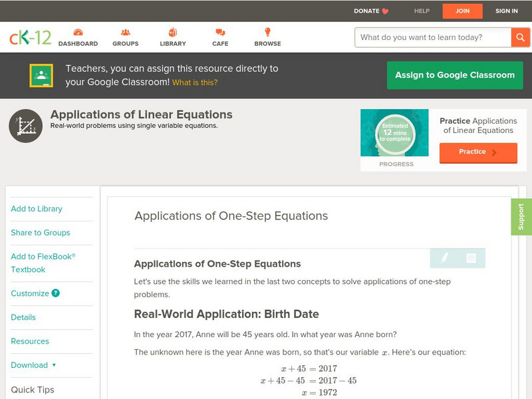Image resolution: width=532 pixels, height=399 pixels.
Task: Open the Customize help question mark
Action: coord(56,293)
